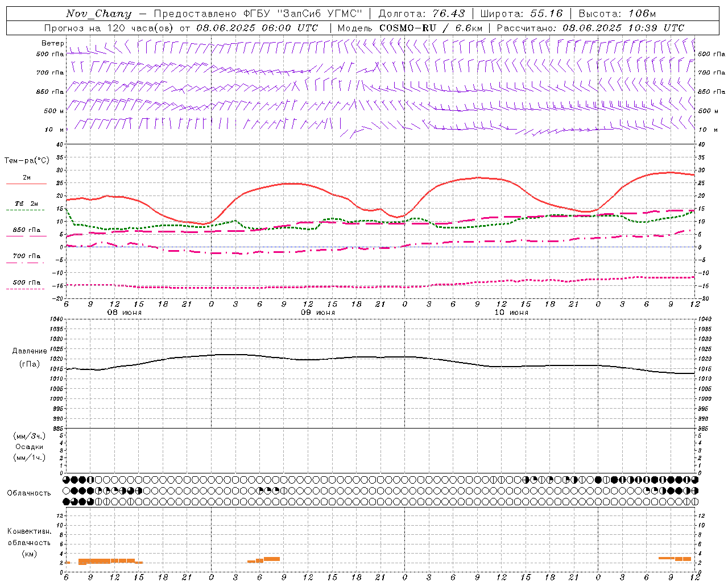Click the Ветер wind panel label
Image resolution: width=728 pixels, height=582 pixels.
(52, 43)
